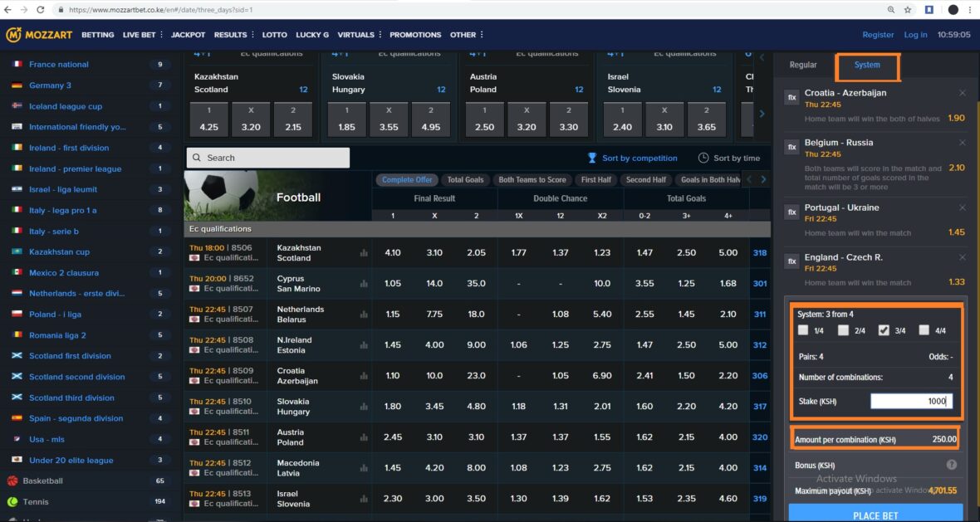Screen dimensions: 980x522
Task: Click the Bonus help question mark icon
Action: (951, 465)
